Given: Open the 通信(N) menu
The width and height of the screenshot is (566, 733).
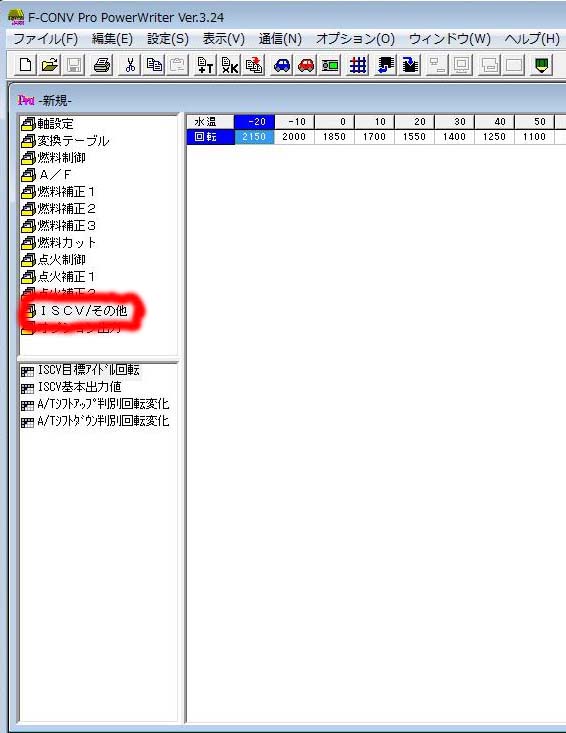Looking at the screenshot, I should point(280,39).
